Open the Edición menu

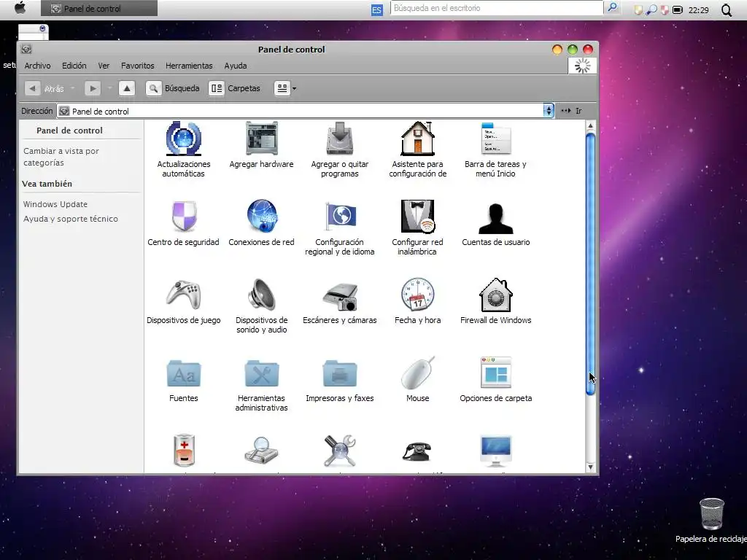click(74, 66)
